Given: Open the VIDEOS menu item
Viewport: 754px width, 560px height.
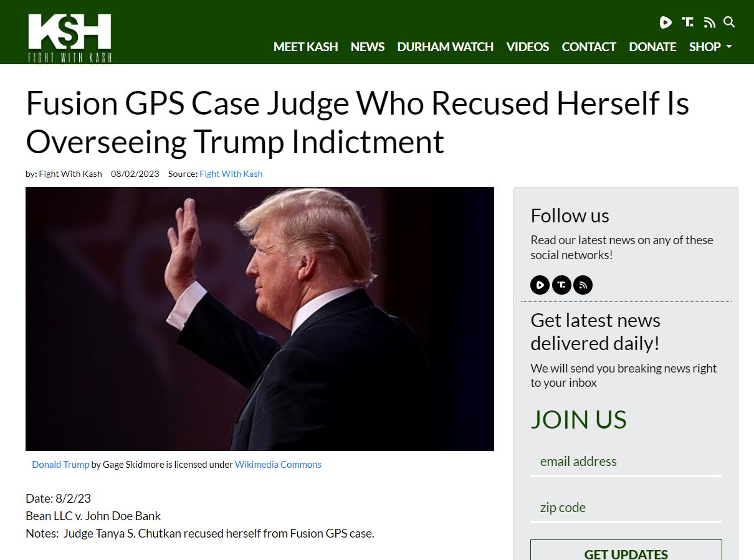Looking at the screenshot, I should [x=528, y=47].
